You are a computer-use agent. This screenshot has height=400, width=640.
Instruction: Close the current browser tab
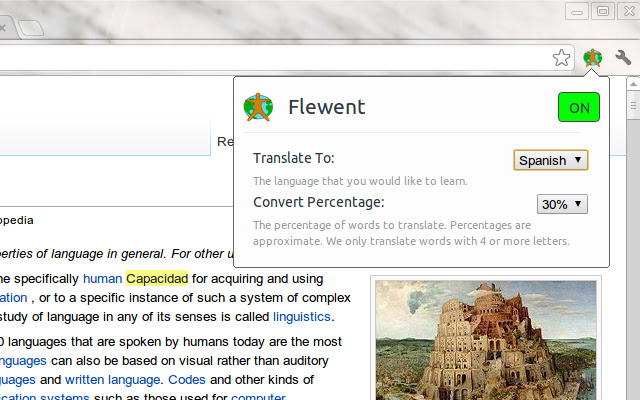point(2,28)
